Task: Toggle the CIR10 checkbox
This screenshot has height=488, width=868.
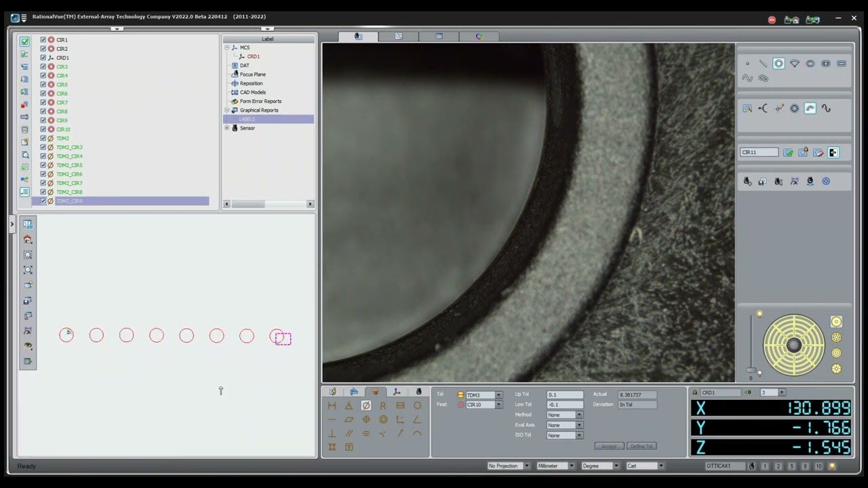Action: pos(43,129)
